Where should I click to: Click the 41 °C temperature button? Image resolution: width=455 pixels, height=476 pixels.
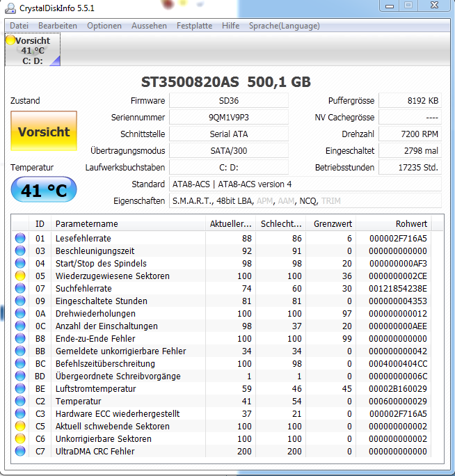click(44, 190)
